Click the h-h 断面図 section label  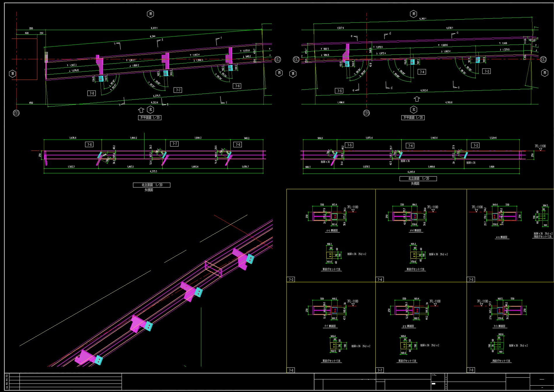(499, 326)
